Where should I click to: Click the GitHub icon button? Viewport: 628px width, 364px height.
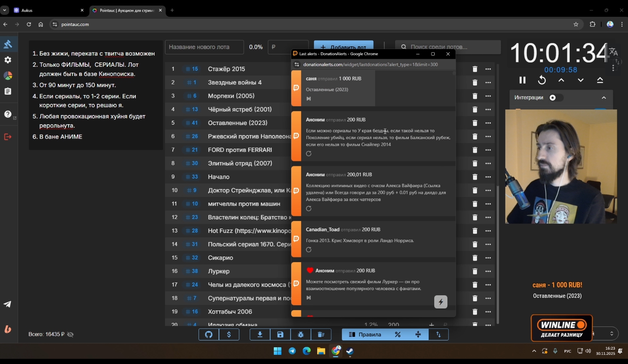(209, 334)
